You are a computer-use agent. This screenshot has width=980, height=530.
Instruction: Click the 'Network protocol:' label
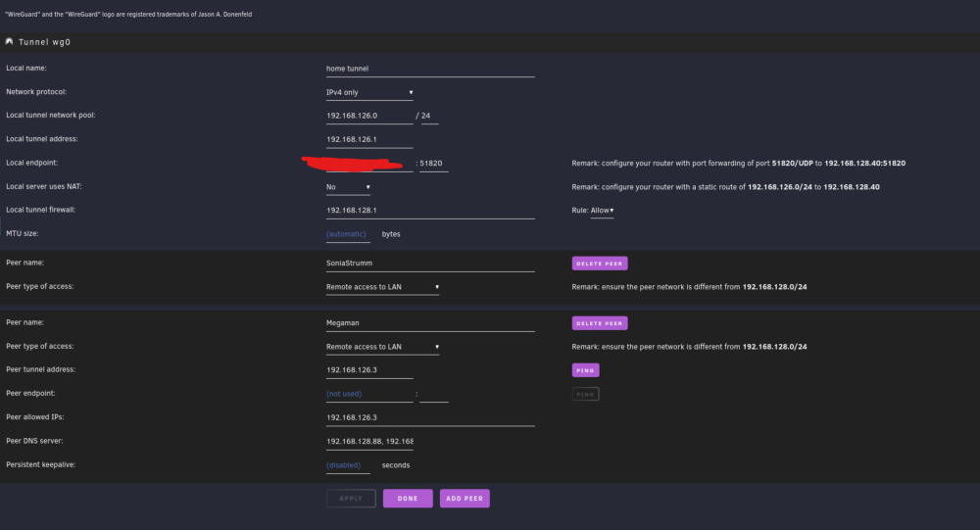[x=36, y=91]
